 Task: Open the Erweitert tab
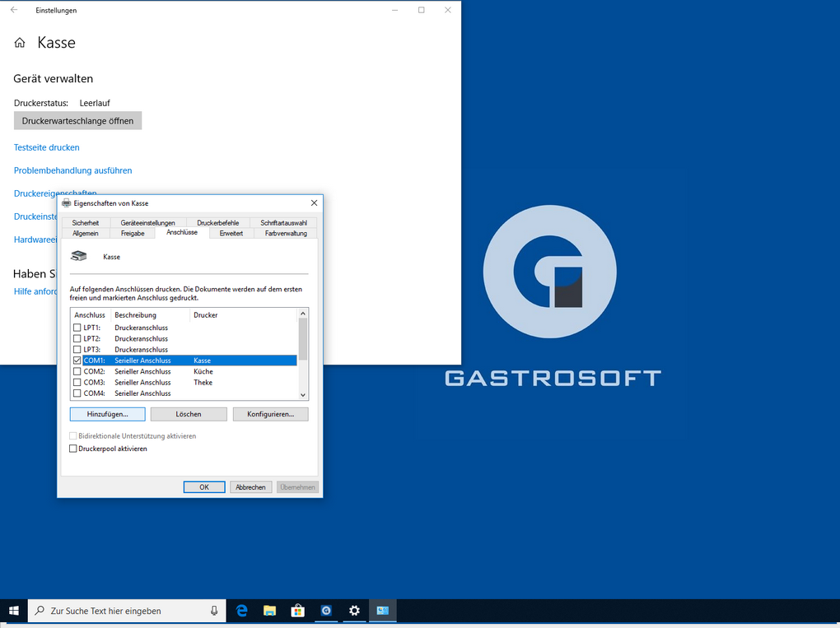[x=231, y=234]
